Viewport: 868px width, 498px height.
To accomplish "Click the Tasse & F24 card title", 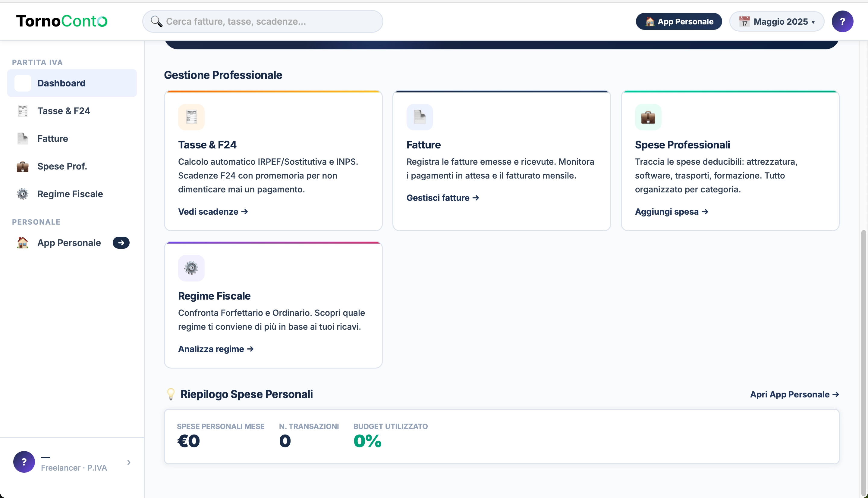I will coord(207,145).
